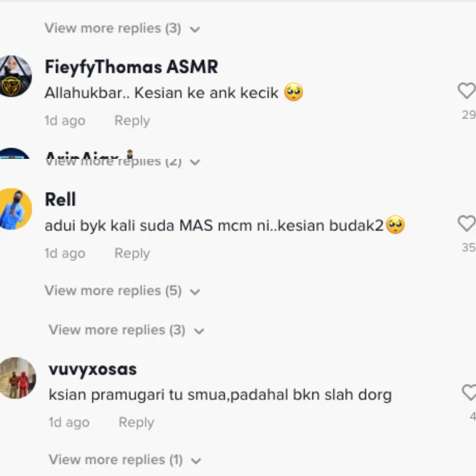The image size is (476, 476).
Task: Open vuvyxosas' profile avatar
Action: point(17,378)
